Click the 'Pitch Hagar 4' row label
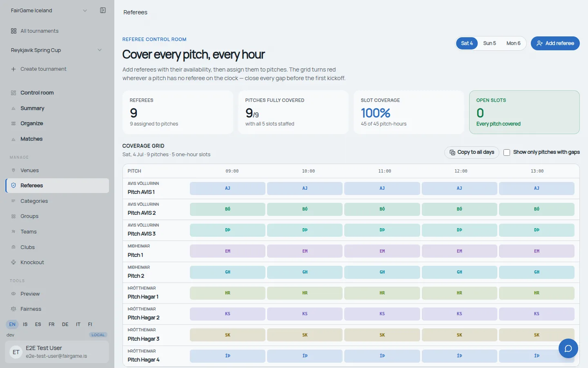 (143, 360)
